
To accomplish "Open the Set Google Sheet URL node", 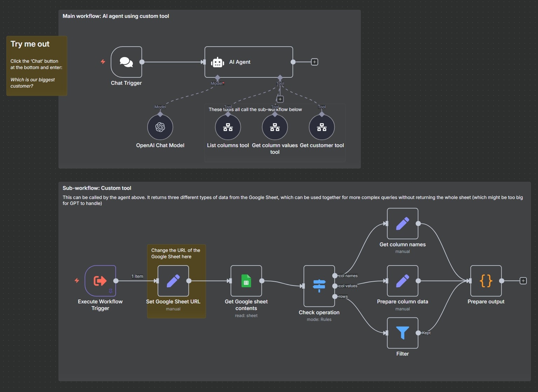I will pyautogui.click(x=173, y=281).
